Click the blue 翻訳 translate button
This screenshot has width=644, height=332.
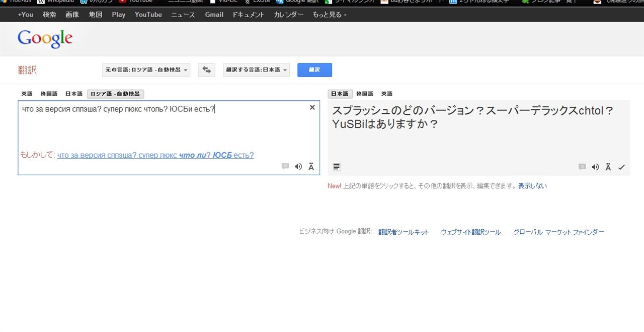(x=314, y=70)
